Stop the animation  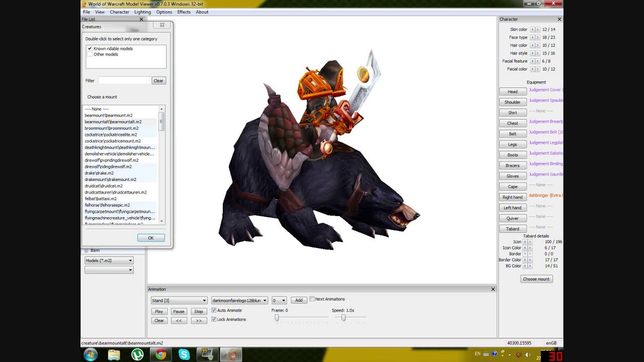pos(199,311)
